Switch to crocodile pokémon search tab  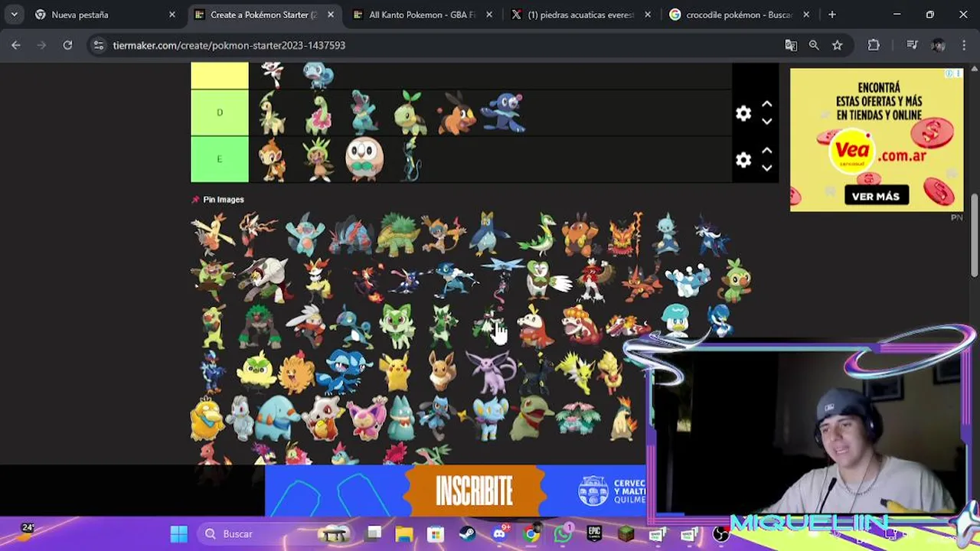[739, 15]
